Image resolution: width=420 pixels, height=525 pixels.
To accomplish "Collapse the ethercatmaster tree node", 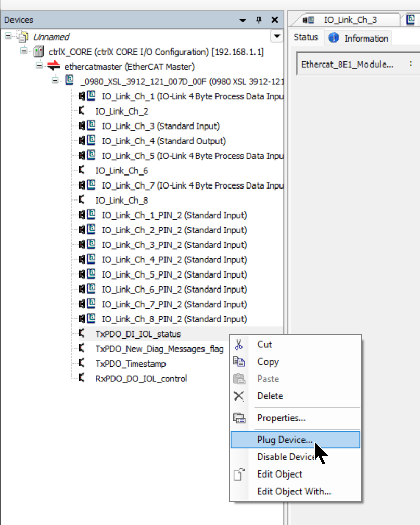I will point(40,66).
